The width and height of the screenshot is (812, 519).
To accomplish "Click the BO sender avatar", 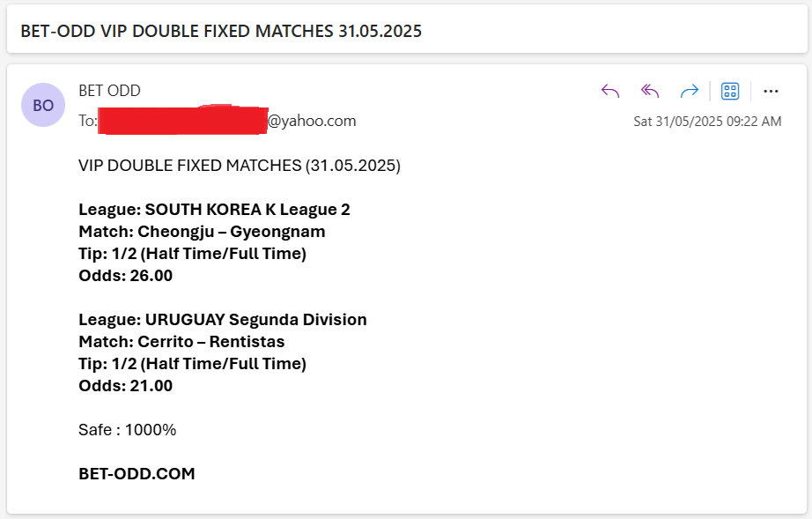I will point(43,105).
